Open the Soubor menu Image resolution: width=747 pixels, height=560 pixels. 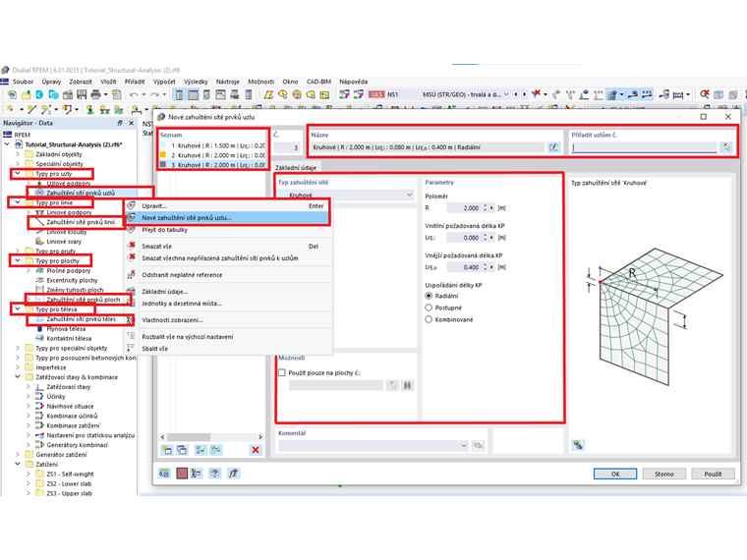point(23,82)
